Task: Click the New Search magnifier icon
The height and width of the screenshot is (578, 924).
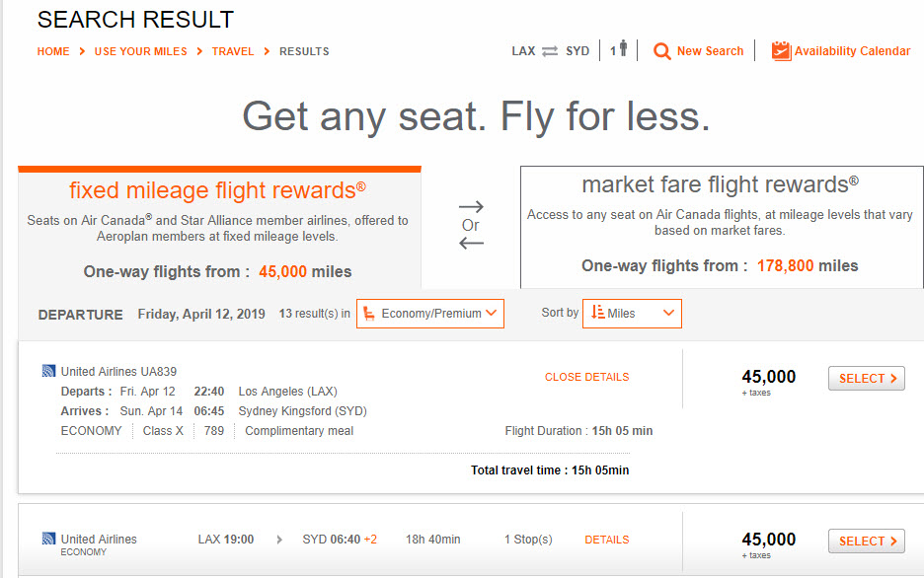Action: click(x=661, y=51)
